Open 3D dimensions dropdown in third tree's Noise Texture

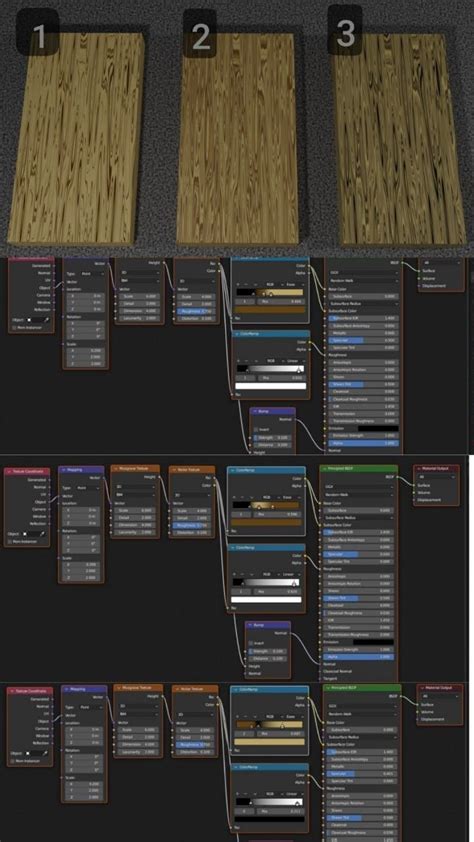[197, 714]
